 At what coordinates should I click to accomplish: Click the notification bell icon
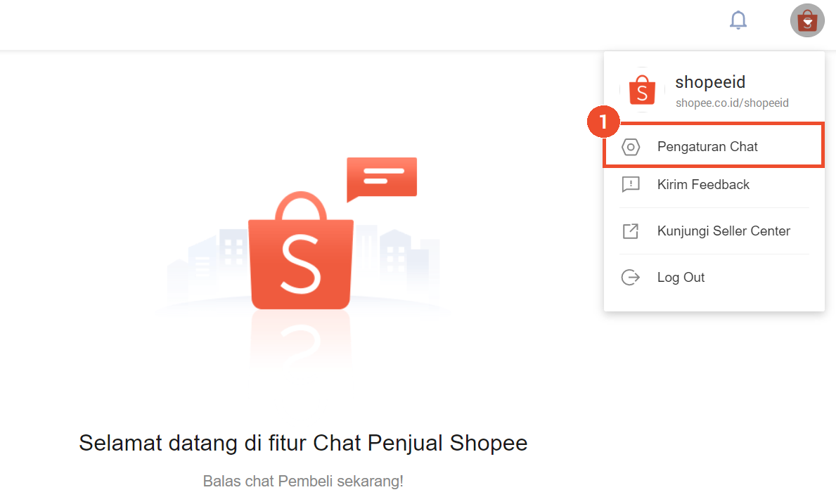point(738,20)
